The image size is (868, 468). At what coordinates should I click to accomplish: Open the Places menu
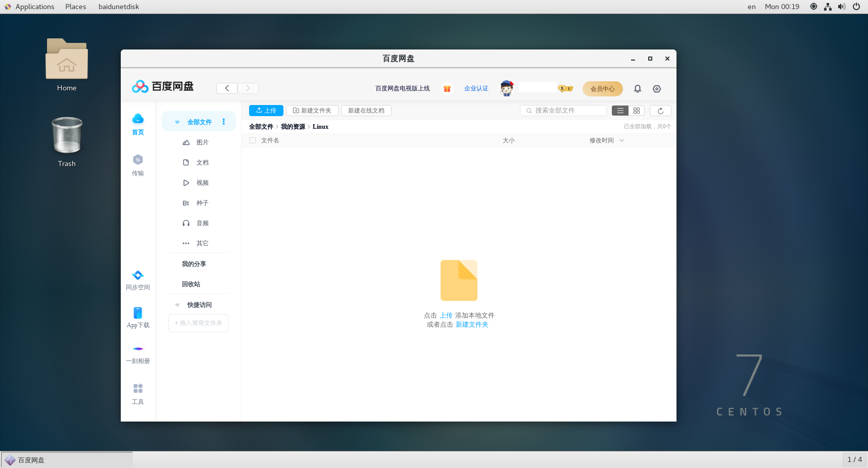(x=76, y=7)
